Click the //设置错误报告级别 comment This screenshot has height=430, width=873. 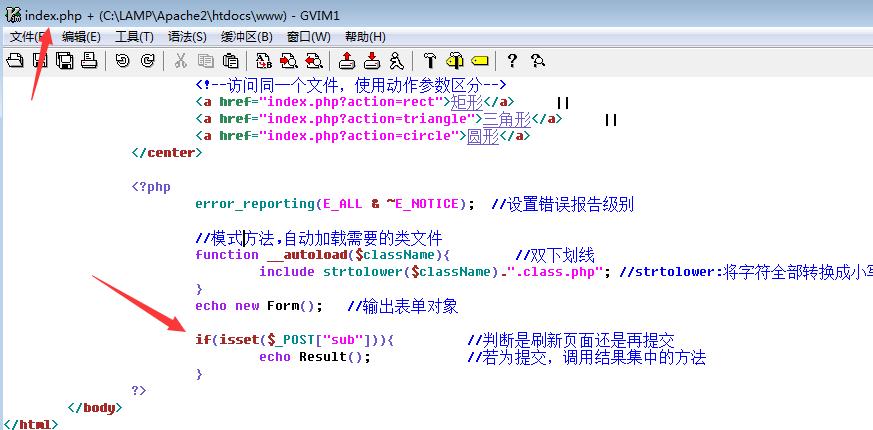pyautogui.click(x=563, y=204)
